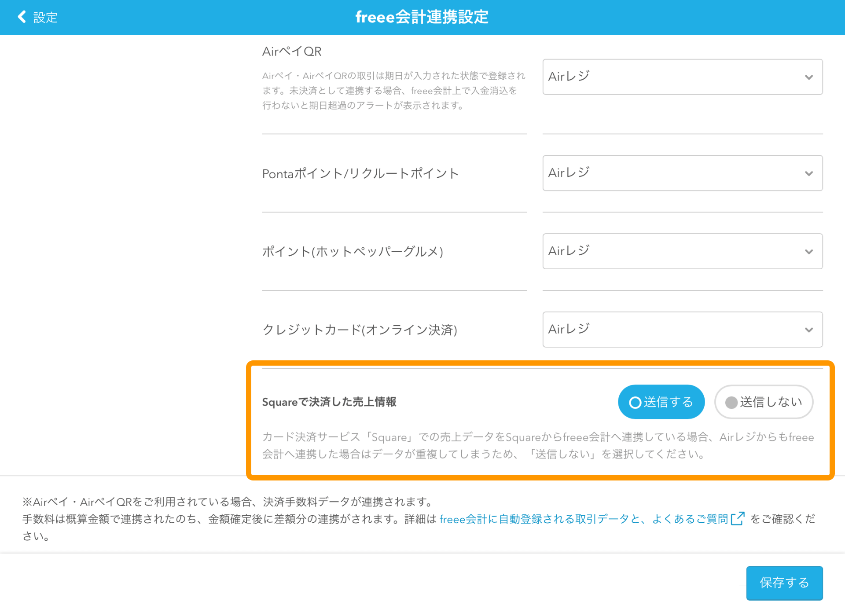Click the AirペイQR heading text
Screen dimensions: 845x616
point(292,51)
